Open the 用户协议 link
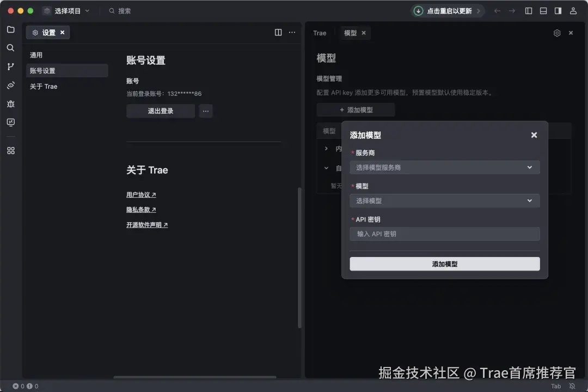 (141, 195)
